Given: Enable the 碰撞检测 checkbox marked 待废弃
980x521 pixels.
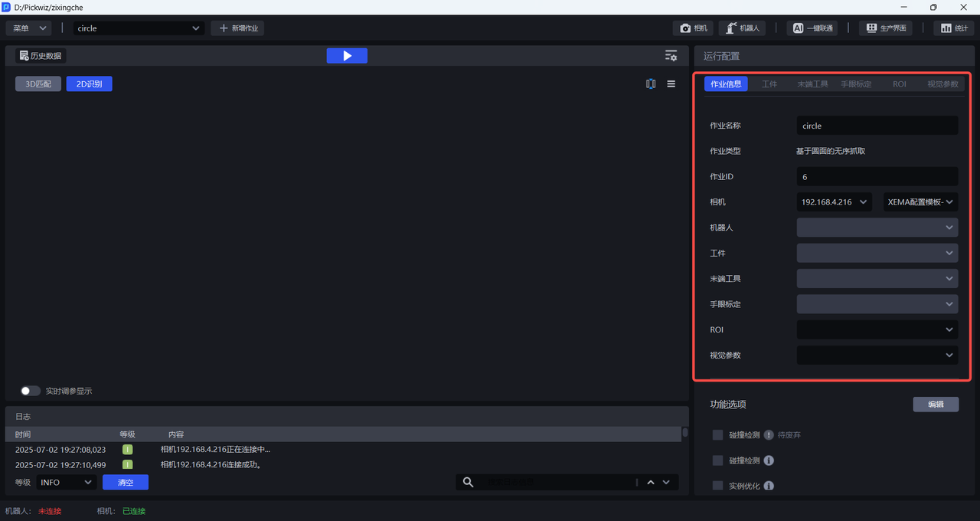Looking at the screenshot, I should [717, 435].
